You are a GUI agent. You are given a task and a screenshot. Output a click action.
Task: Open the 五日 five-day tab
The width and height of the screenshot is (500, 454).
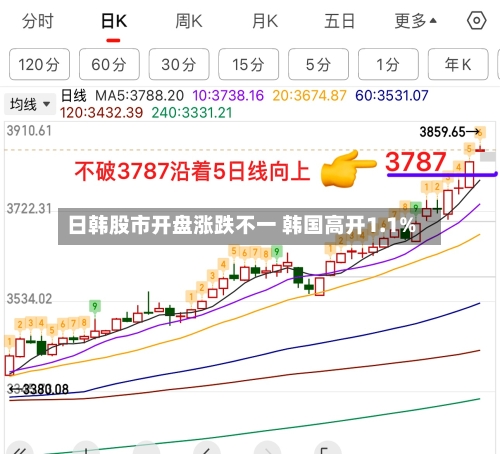[x=339, y=21]
